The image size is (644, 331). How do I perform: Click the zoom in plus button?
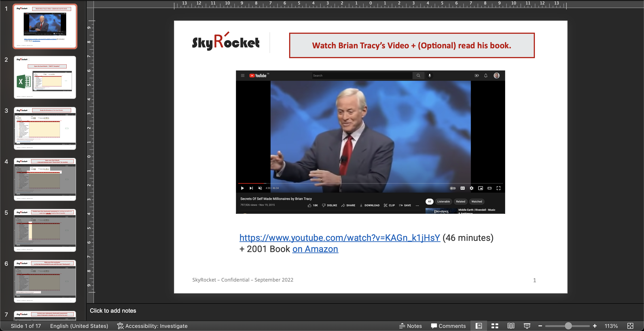coord(595,326)
